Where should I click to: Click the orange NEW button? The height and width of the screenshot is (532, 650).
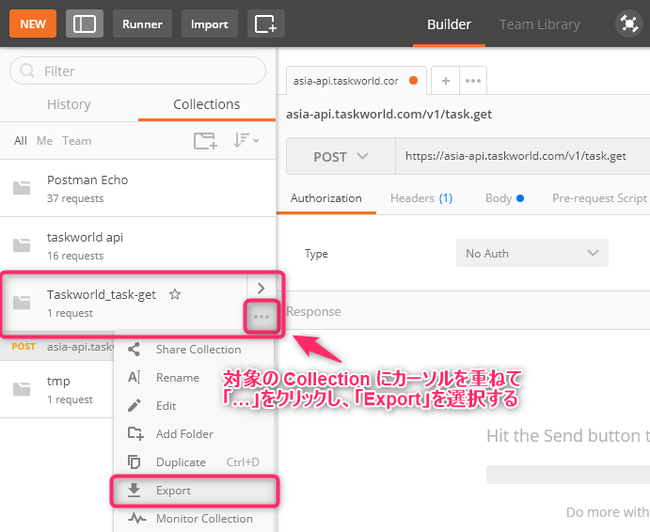tap(33, 24)
